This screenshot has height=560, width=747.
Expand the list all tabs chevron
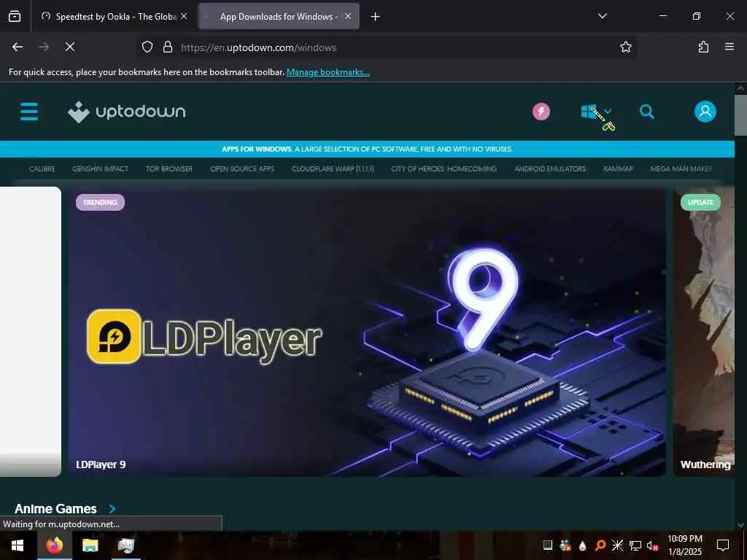[602, 16]
